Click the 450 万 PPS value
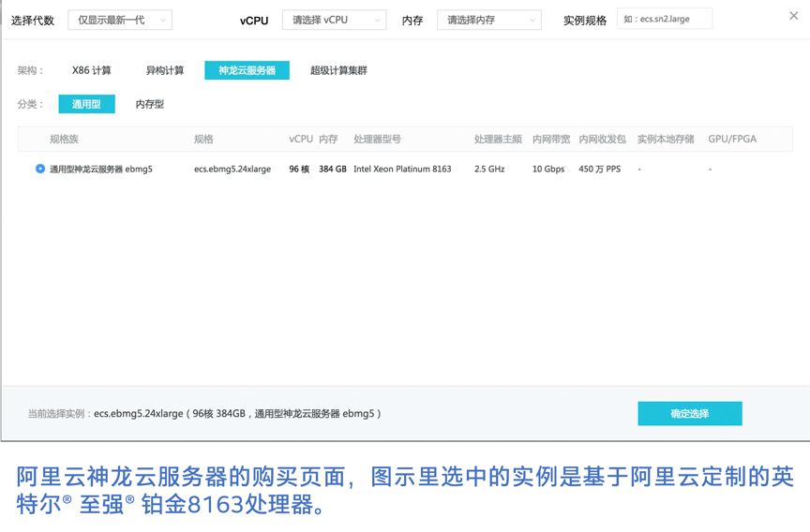This screenshot has width=810, height=532. 600,169
